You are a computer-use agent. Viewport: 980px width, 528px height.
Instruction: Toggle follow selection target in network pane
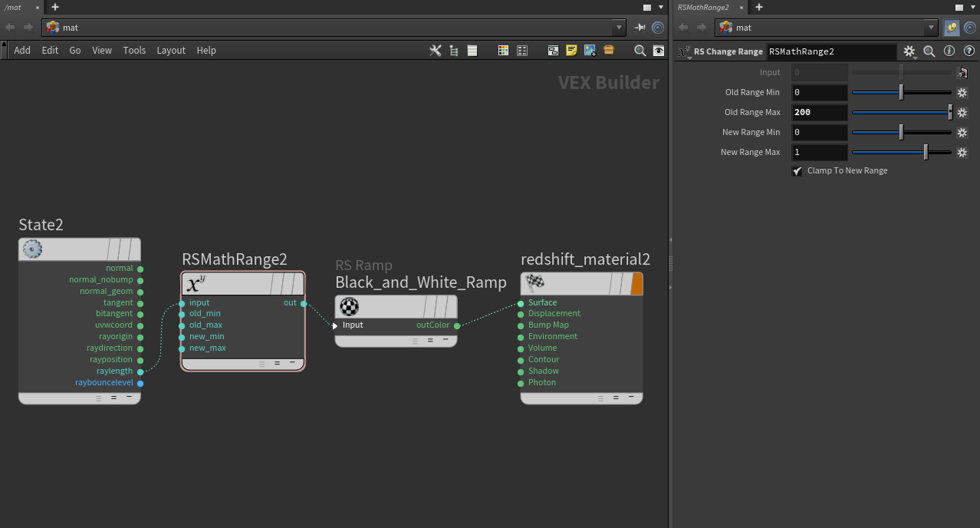[x=658, y=28]
